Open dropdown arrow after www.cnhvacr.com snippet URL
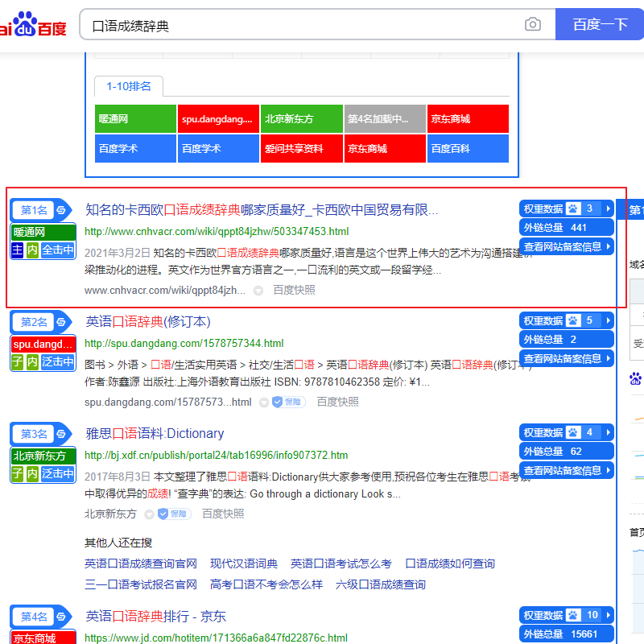 pos(258,291)
